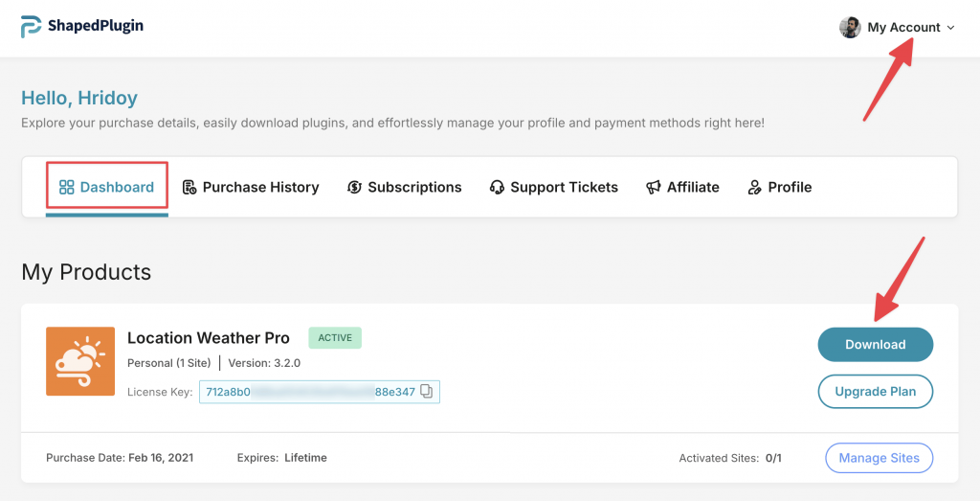Click the Activated Sites: 0/1 text
Viewport: 980px width, 501px height.
tap(730, 458)
